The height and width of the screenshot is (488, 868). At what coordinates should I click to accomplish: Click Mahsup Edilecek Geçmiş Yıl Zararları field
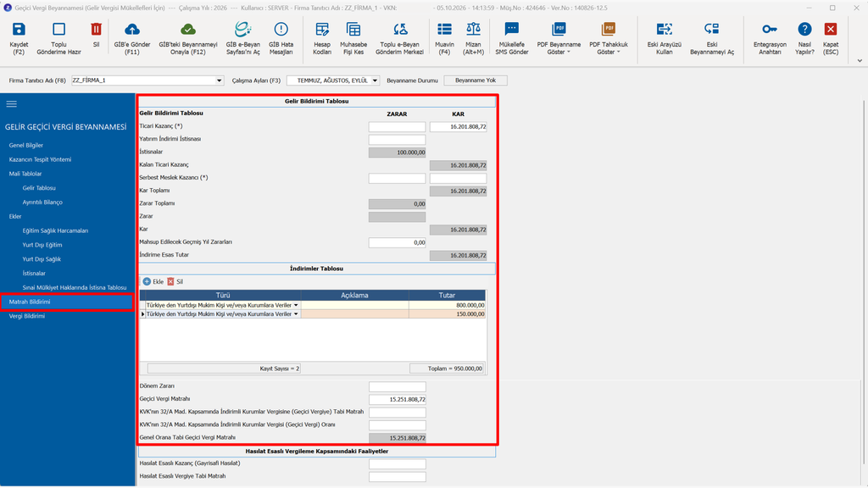click(x=397, y=242)
